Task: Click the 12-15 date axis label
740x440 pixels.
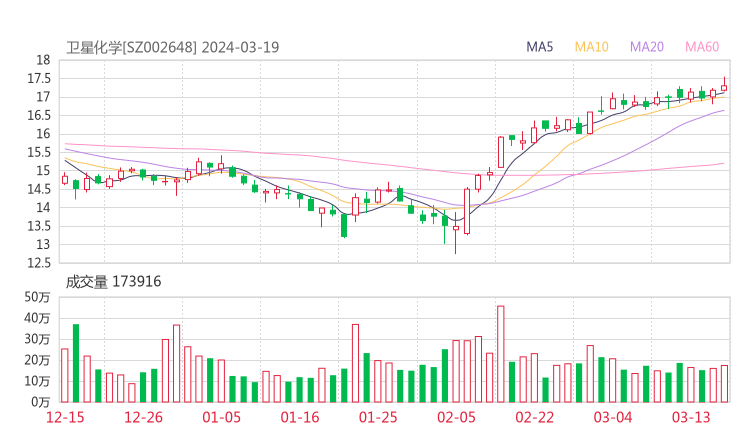Action: [x=65, y=417]
